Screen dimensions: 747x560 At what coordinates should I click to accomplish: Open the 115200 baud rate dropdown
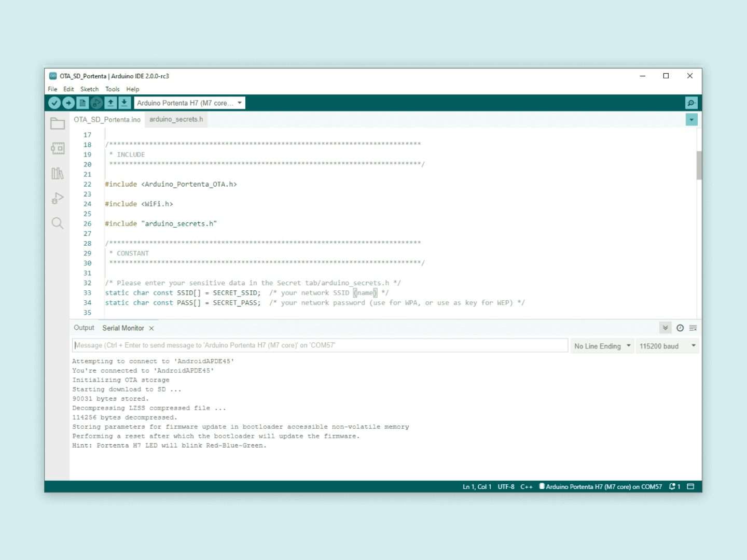tap(667, 346)
